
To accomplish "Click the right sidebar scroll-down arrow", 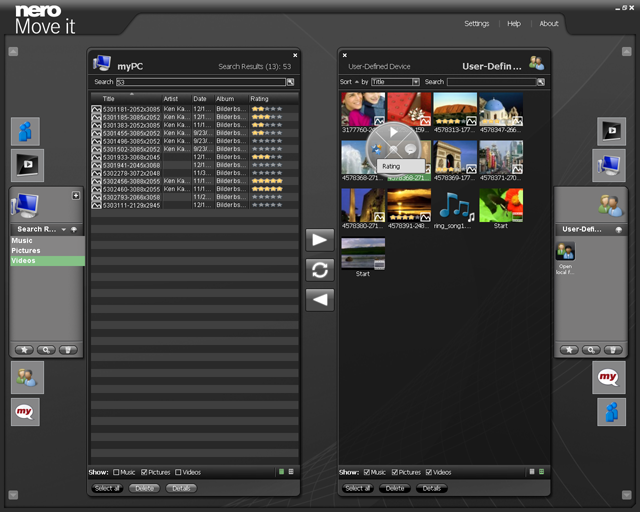I will (x=627, y=495).
